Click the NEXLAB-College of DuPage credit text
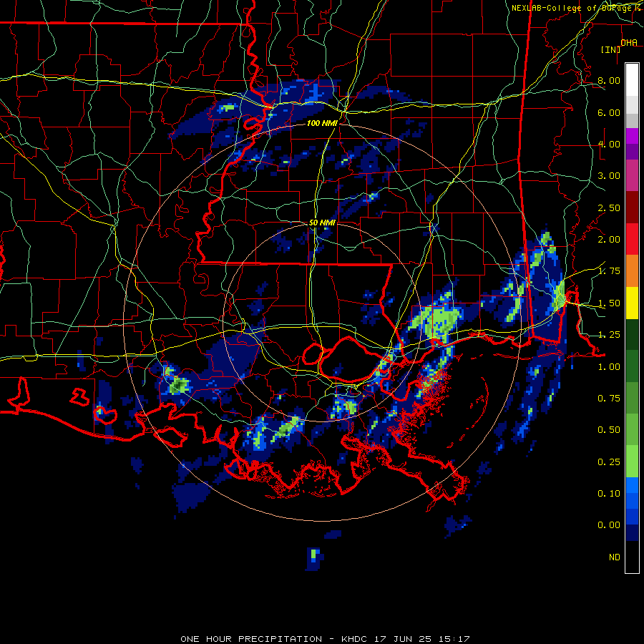 [575, 8]
